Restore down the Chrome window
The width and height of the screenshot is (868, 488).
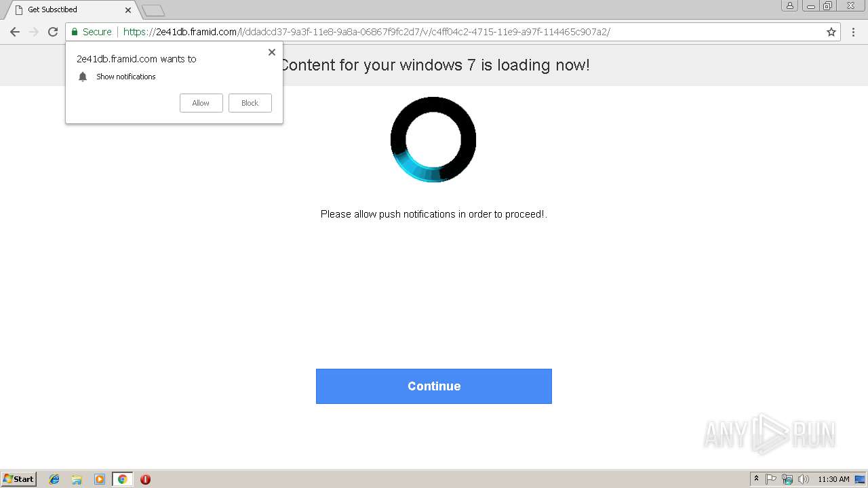click(x=828, y=5)
